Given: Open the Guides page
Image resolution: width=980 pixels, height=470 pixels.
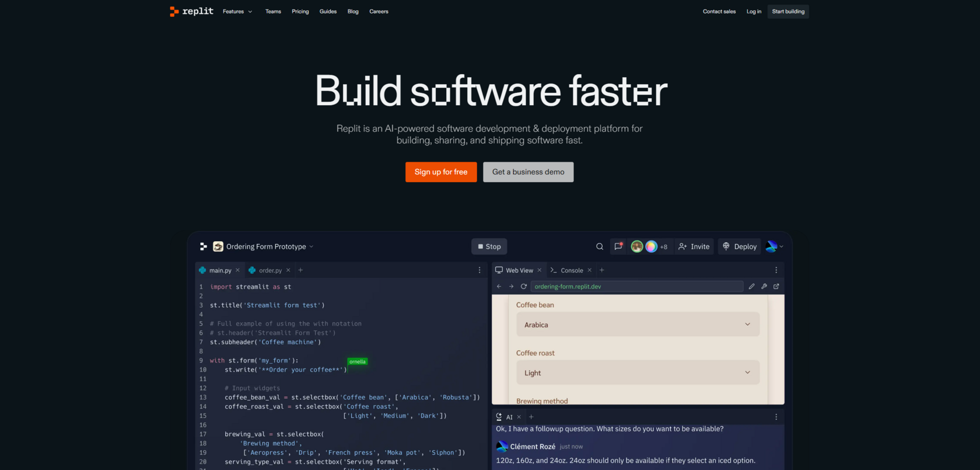Looking at the screenshot, I should point(328,12).
